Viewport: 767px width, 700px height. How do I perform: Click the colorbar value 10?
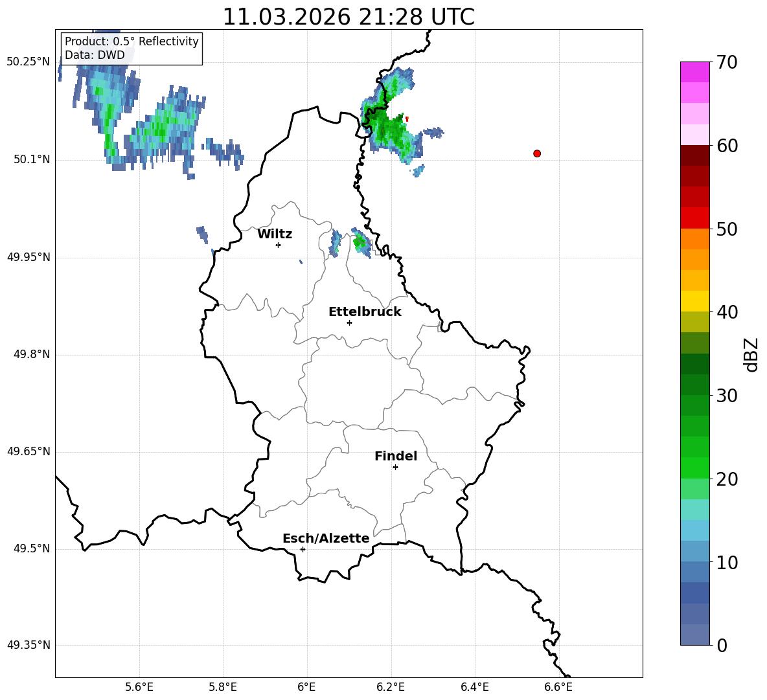[x=727, y=562]
